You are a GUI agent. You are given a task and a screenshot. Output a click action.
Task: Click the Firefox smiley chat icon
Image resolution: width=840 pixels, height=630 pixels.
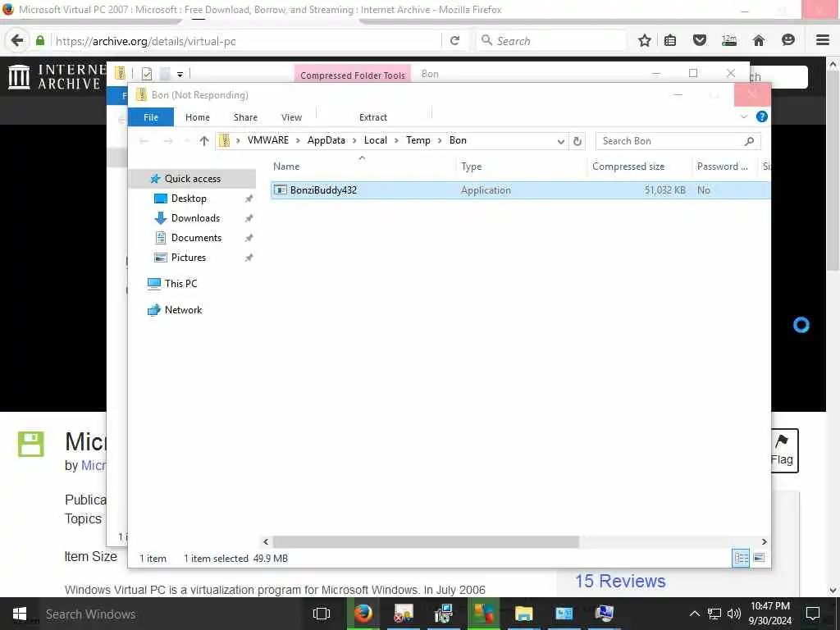(x=788, y=41)
